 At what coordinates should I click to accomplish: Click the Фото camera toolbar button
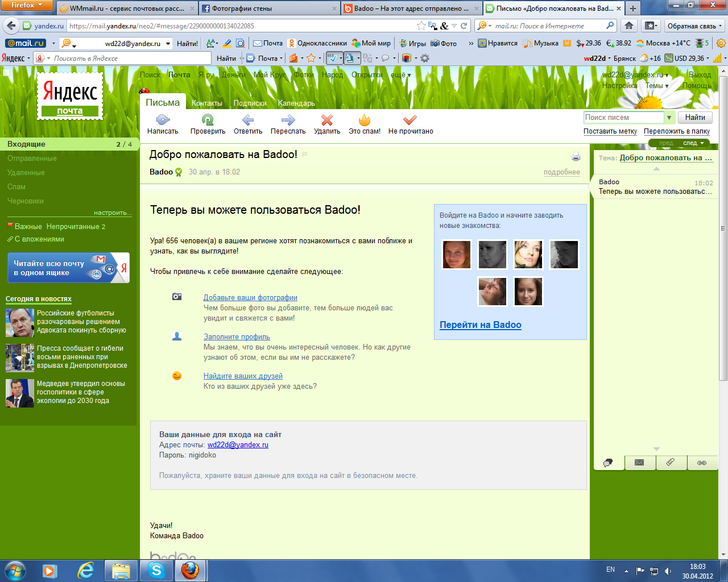click(x=444, y=43)
